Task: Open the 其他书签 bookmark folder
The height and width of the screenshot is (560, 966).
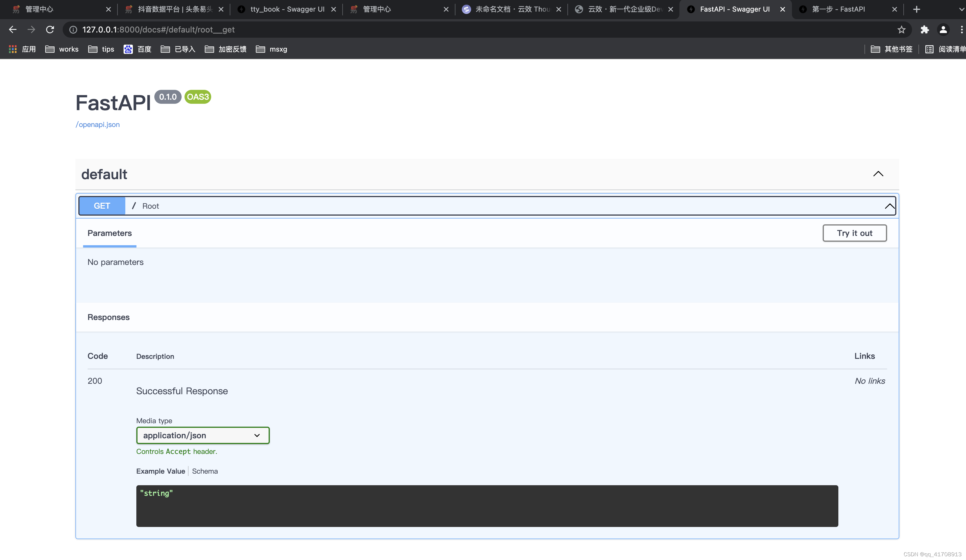Action: pos(891,49)
